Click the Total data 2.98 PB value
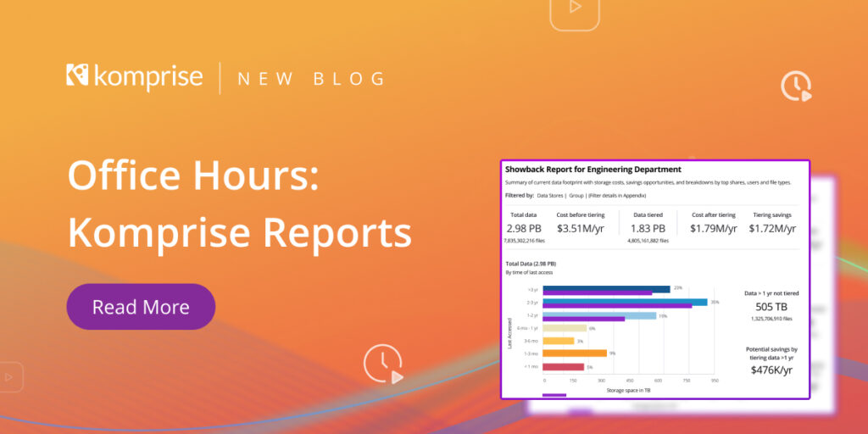Image resolution: width=868 pixels, height=434 pixels. pos(524,228)
